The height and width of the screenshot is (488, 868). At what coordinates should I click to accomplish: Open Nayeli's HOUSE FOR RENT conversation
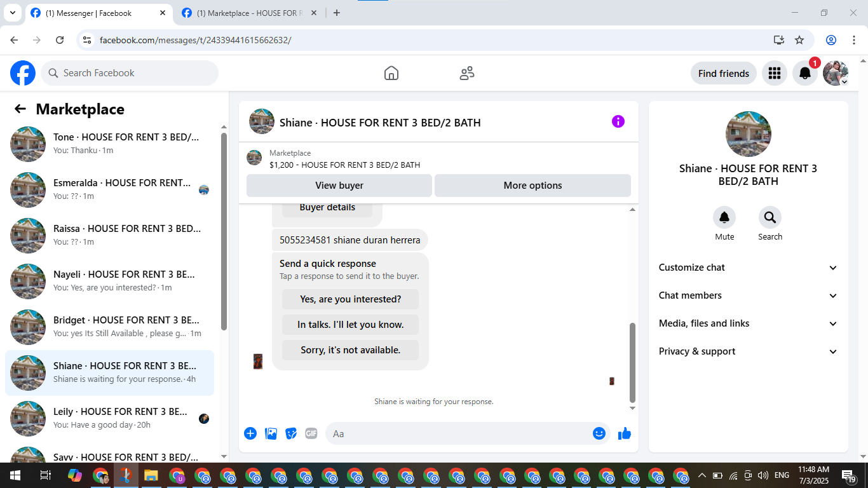(x=109, y=281)
